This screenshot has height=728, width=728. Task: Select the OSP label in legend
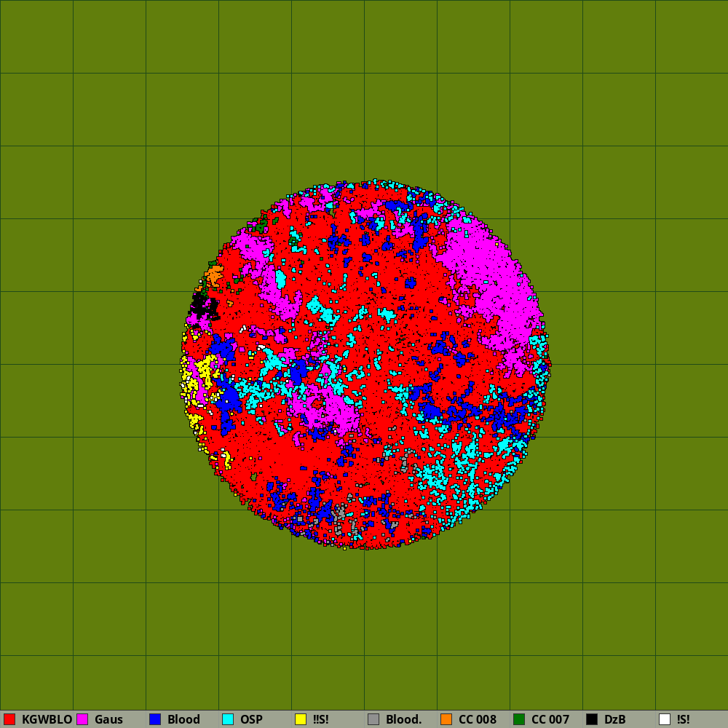(x=251, y=719)
